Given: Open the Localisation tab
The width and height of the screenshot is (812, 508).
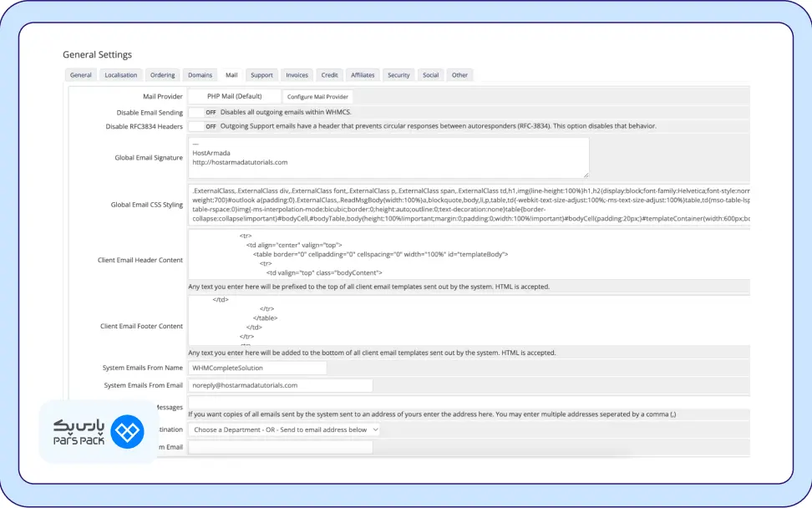Looking at the screenshot, I should tap(120, 75).
